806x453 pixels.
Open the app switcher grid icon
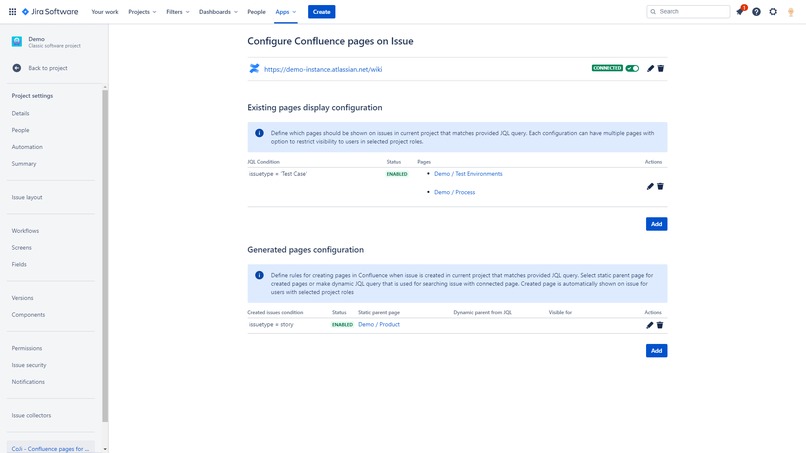[x=12, y=11]
